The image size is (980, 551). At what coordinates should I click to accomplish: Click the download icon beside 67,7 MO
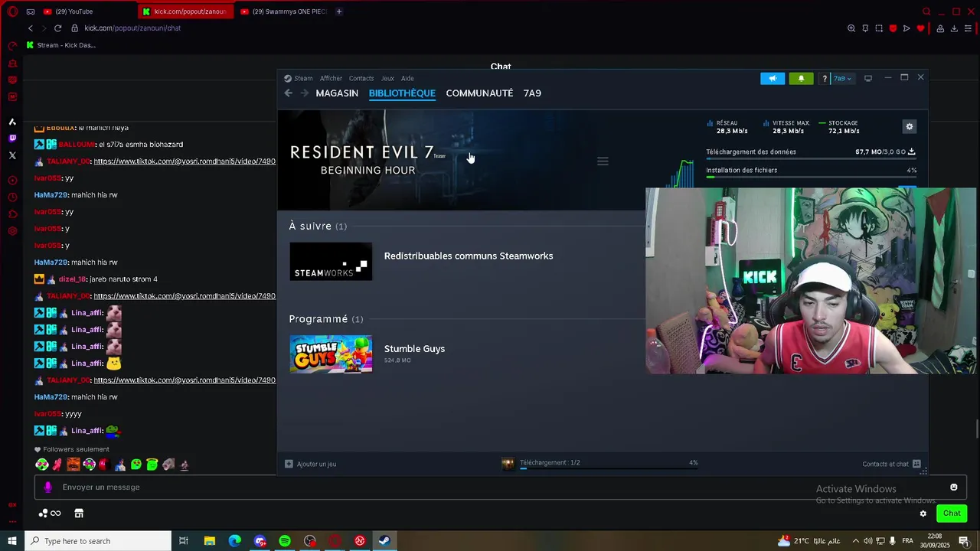click(911, 152)
